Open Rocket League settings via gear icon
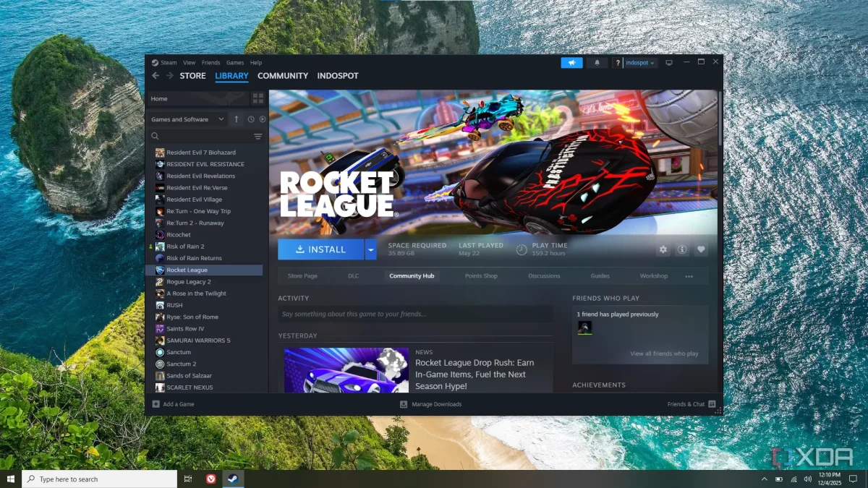Screen dimensions: 868x488 point(663,249)
